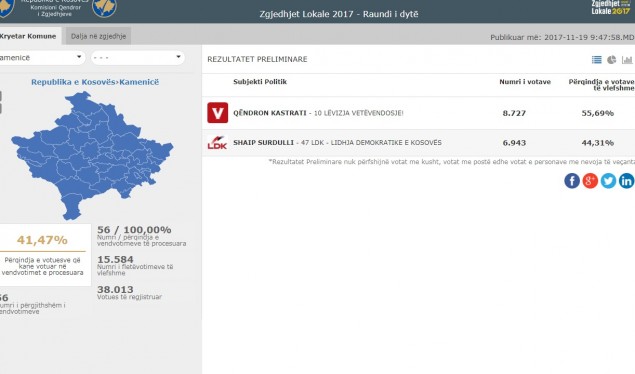Select the Qëndron Kastrati result row

(418, 113)
